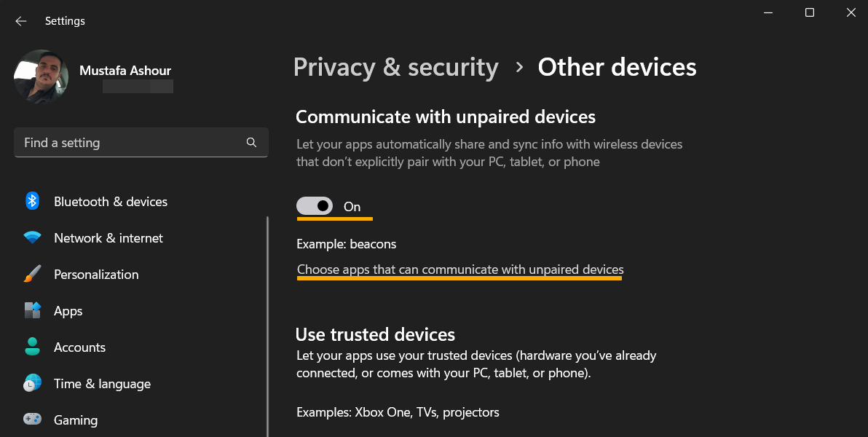Screen dimensions: 868x437
Task: Click the Settings title at window top
Action: pyautogui.click(x=65, y=20)
